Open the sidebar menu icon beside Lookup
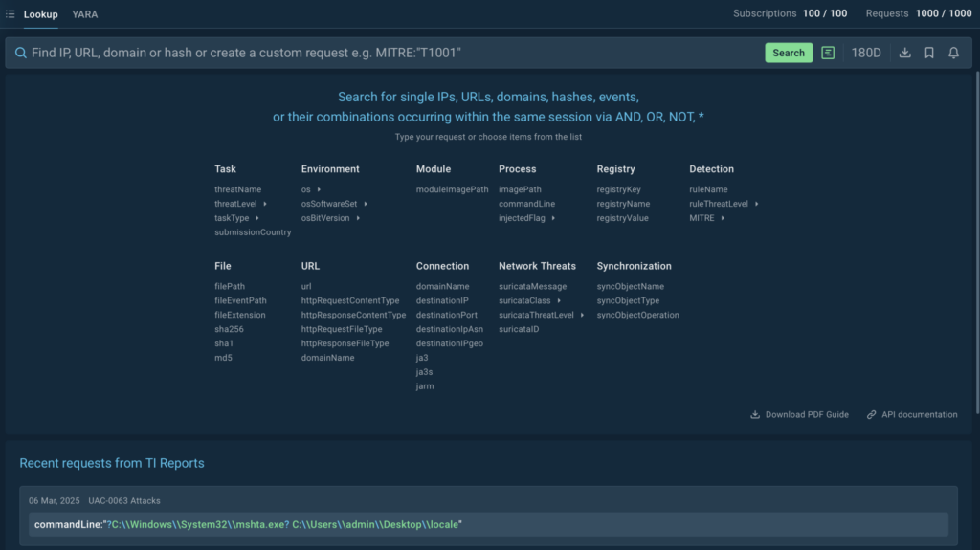 [x=10, y=14]
